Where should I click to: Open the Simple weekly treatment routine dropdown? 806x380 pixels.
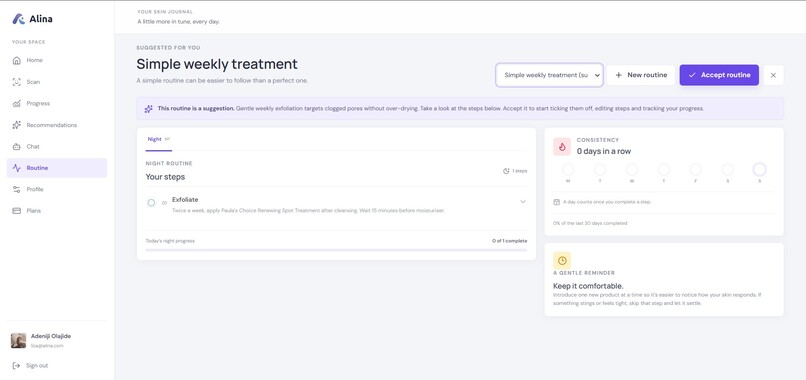pyautogui.click(x=549, y=75)
